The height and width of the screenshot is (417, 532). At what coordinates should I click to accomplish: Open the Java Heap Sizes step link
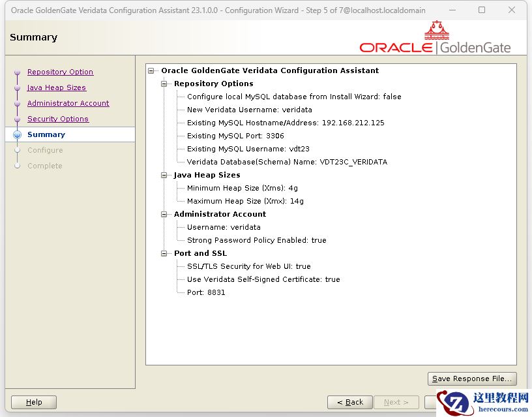(56, 87)
